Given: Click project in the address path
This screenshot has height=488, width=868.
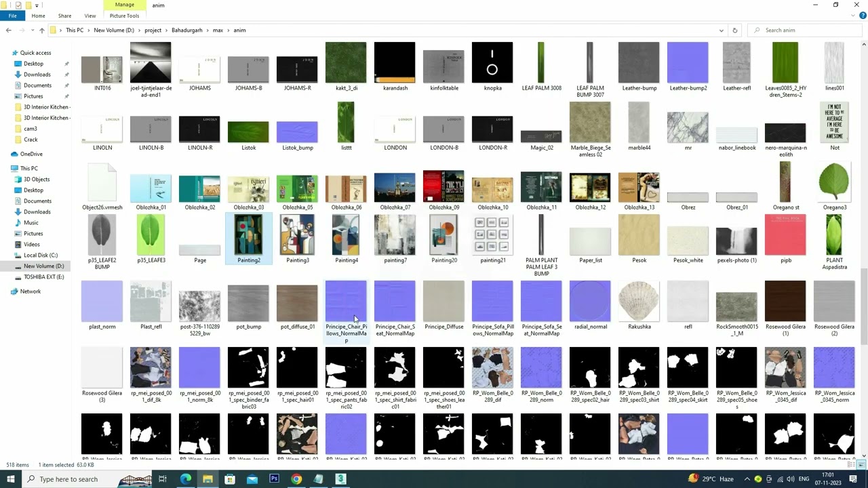Looking at the screenshot, I should pyautogui.click(x=153, y=30).
